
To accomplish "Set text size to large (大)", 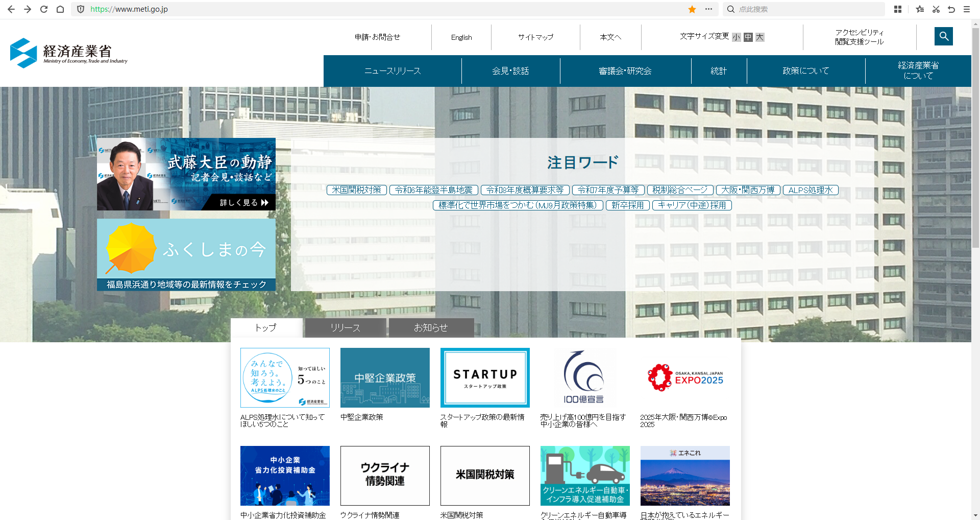I will pos(760,37).
